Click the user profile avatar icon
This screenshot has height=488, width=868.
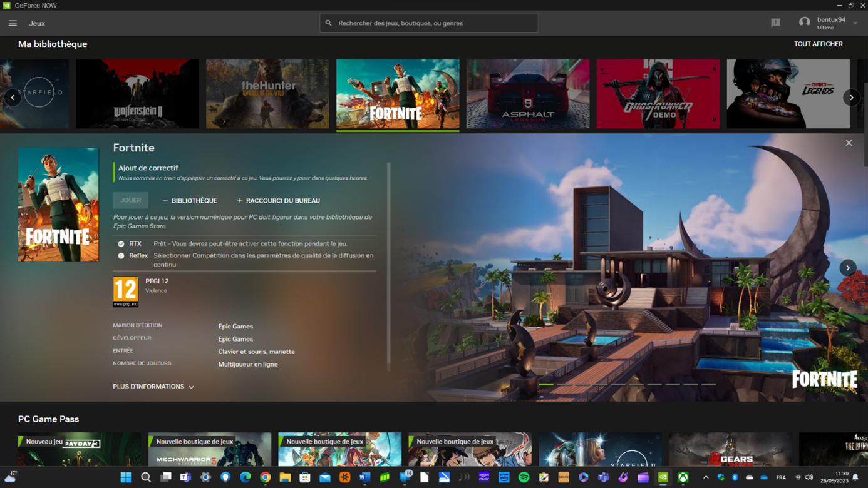(x=804, y=23)
